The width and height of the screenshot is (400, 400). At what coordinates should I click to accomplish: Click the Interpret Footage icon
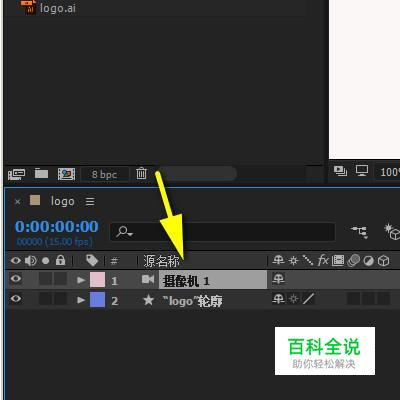click(16, 174)
